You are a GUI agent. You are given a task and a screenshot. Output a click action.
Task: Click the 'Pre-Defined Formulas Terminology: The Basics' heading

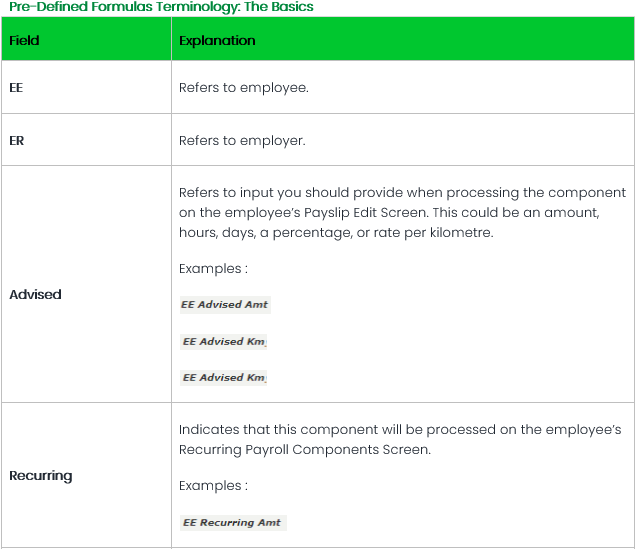click(x=160, y=7)
